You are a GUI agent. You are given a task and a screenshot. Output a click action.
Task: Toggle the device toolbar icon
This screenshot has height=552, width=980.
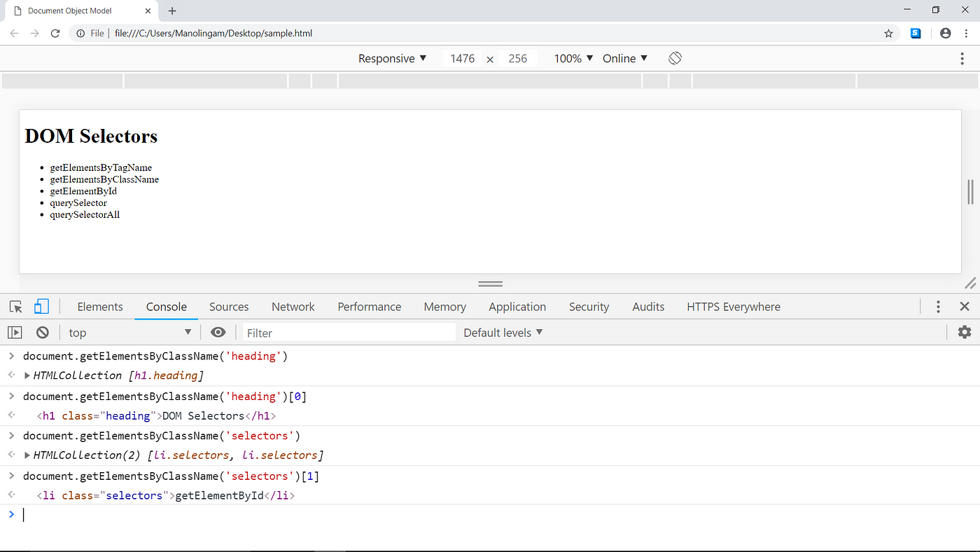[x=41, y=307]
